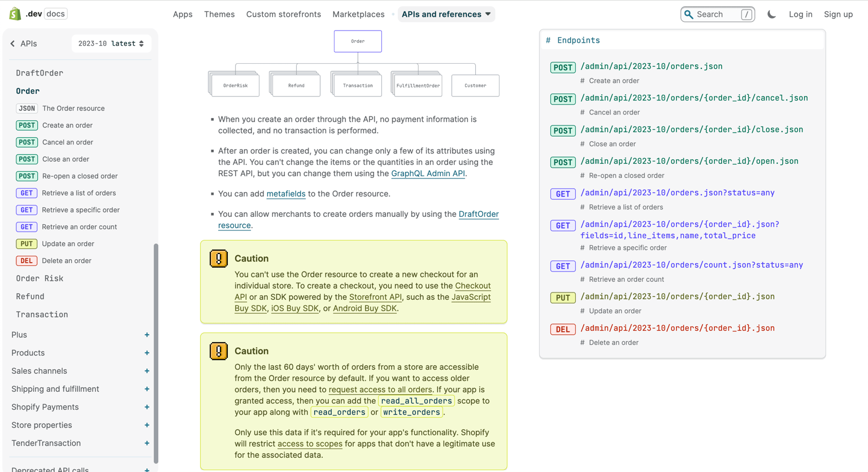This screenshot has height=472, width=868.
Task: Click GET orders count.json endpoint
Action: click(x=692, y=265)
